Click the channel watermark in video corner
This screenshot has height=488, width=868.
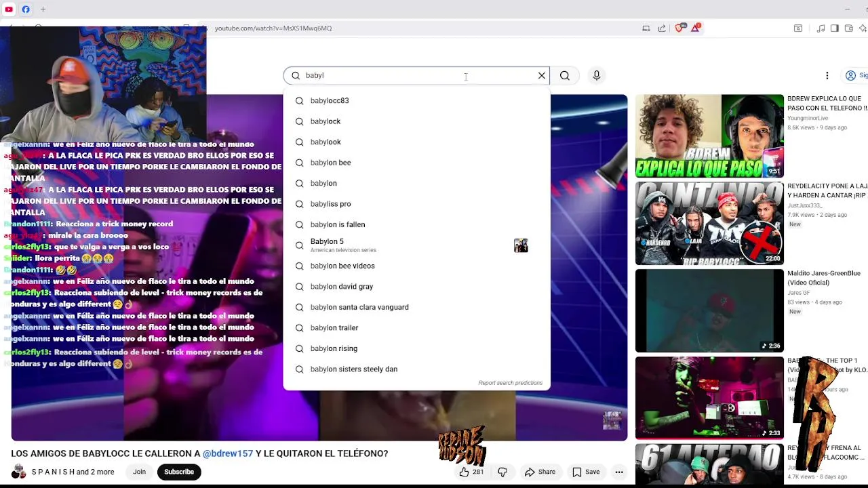pos(612,420)
